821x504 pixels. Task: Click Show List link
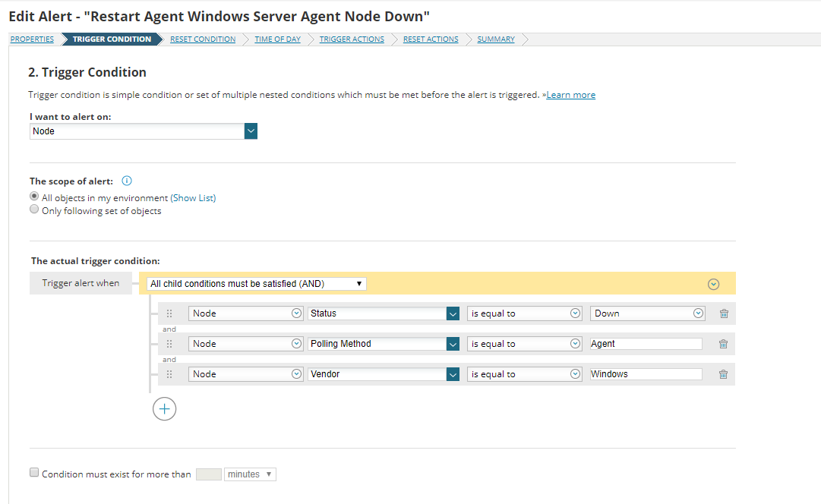pos(193,198)
